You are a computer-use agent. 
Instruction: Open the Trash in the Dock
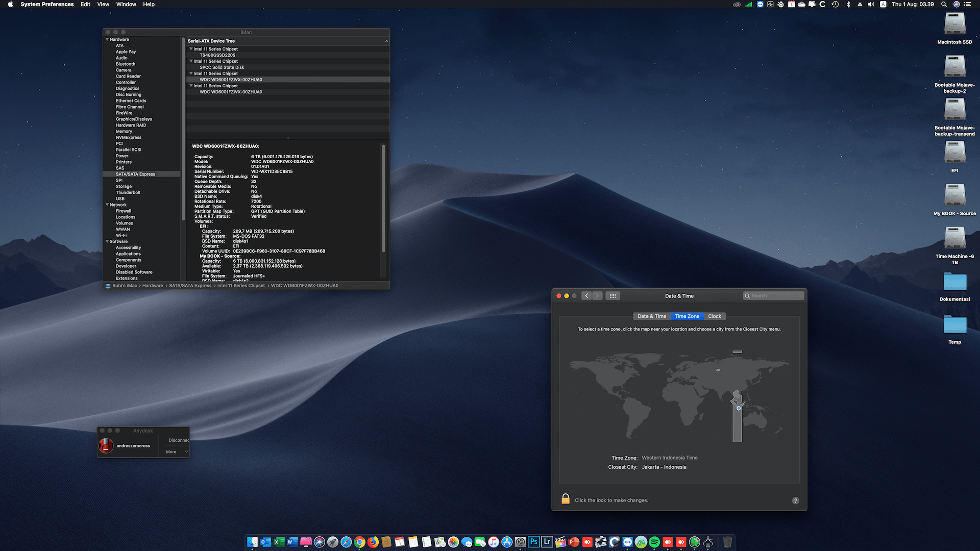click(727, 542)
